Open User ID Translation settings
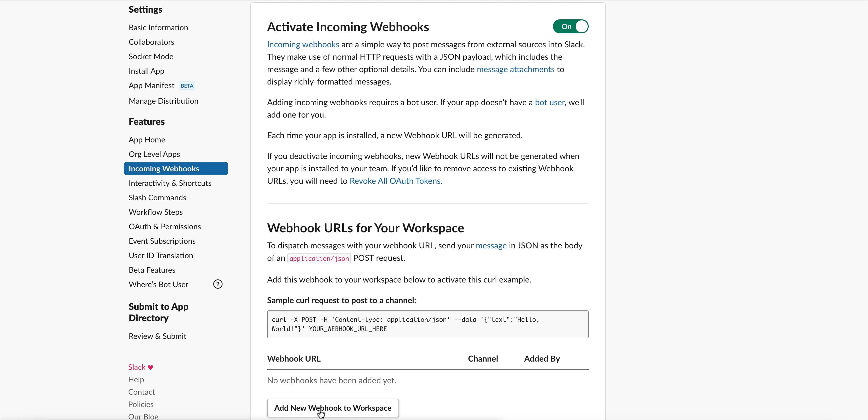This screenshot has height=420, width=868. (x=160, y=255)
